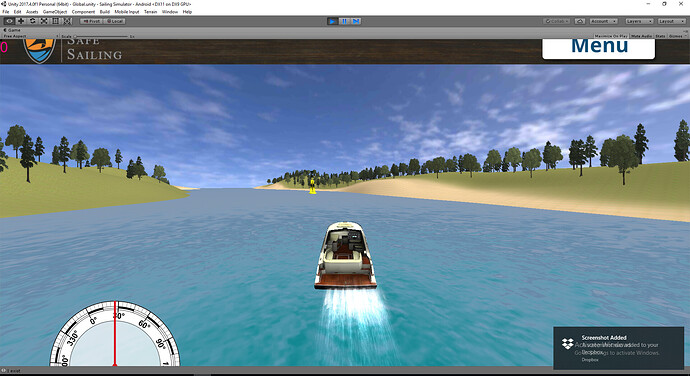Toggle Maximize On Play

[611, 36]
